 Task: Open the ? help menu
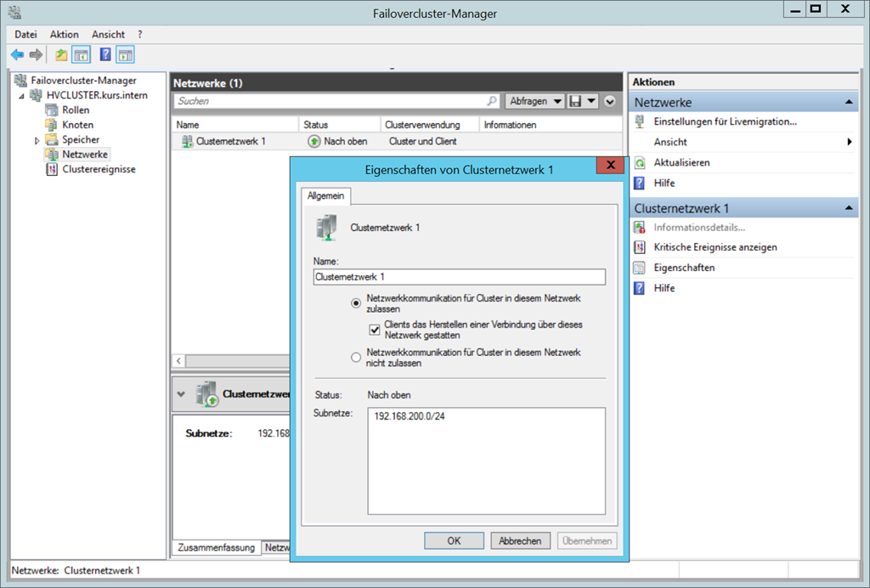pos(140,34)
